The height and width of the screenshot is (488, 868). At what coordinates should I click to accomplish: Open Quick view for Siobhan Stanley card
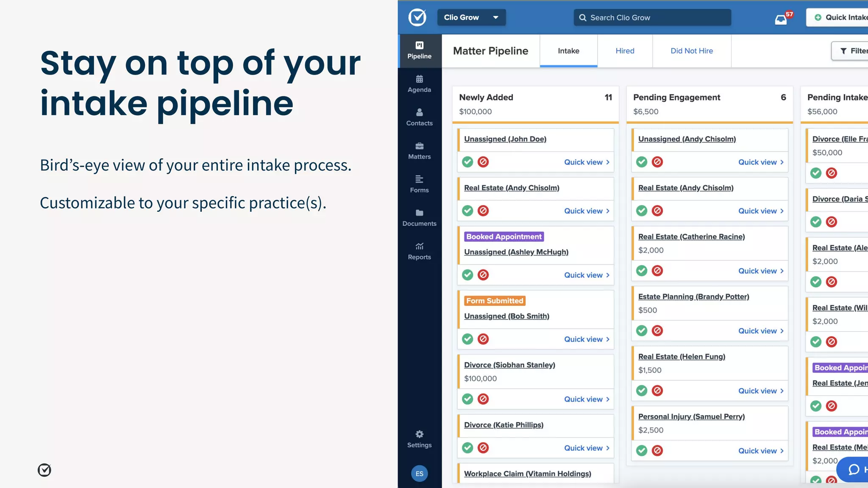click(587, 399)
